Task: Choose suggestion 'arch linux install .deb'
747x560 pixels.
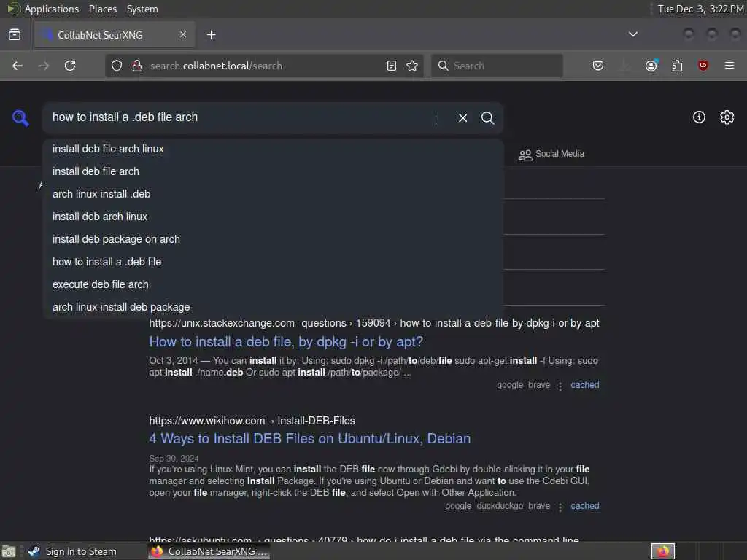Action: point(273,194)
